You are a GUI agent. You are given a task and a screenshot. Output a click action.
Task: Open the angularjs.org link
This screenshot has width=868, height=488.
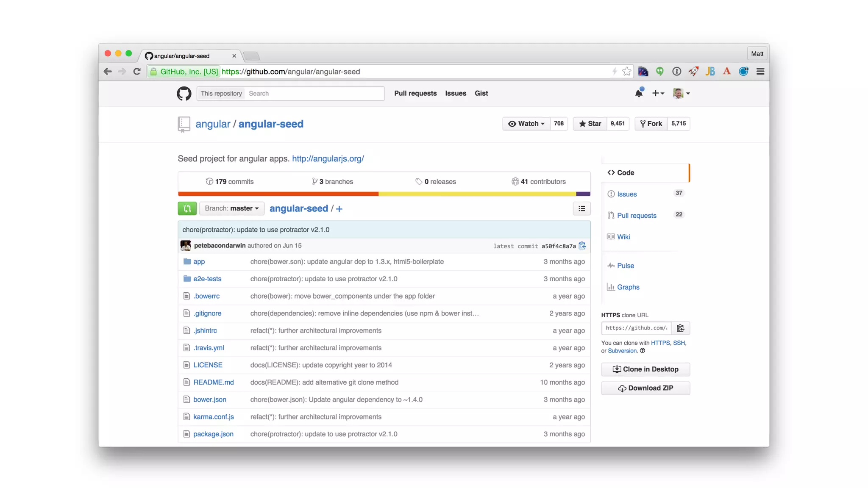tap(328, 158)
